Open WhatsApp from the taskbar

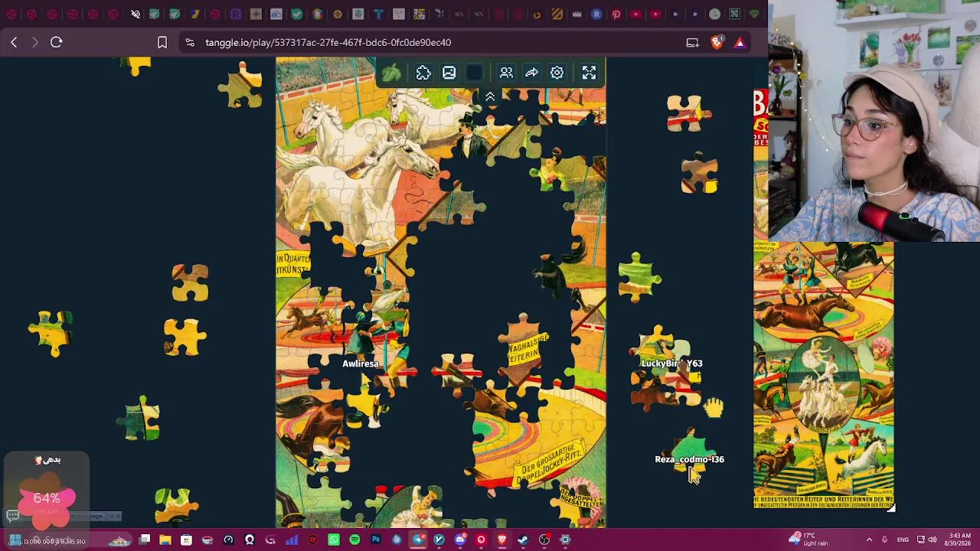pyautogui.click(x=334, y=540)
